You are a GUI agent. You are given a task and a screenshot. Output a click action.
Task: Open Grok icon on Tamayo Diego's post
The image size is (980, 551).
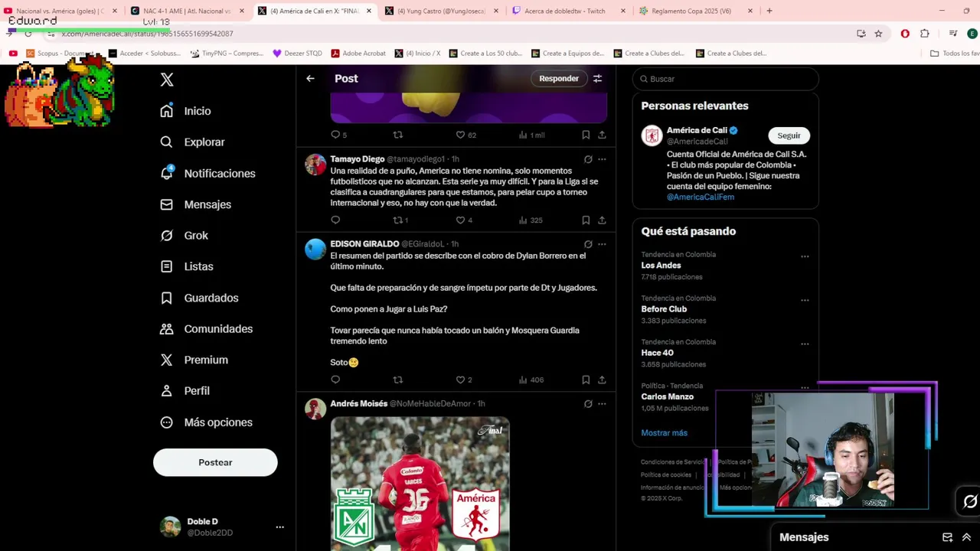click(x=588, y=159)
